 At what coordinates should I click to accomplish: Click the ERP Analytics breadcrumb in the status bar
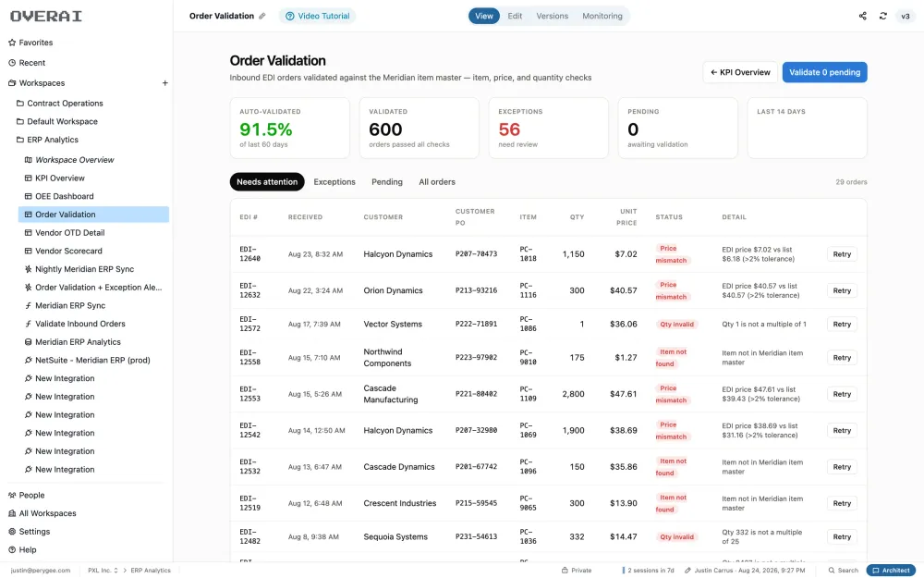pos(151,571)
